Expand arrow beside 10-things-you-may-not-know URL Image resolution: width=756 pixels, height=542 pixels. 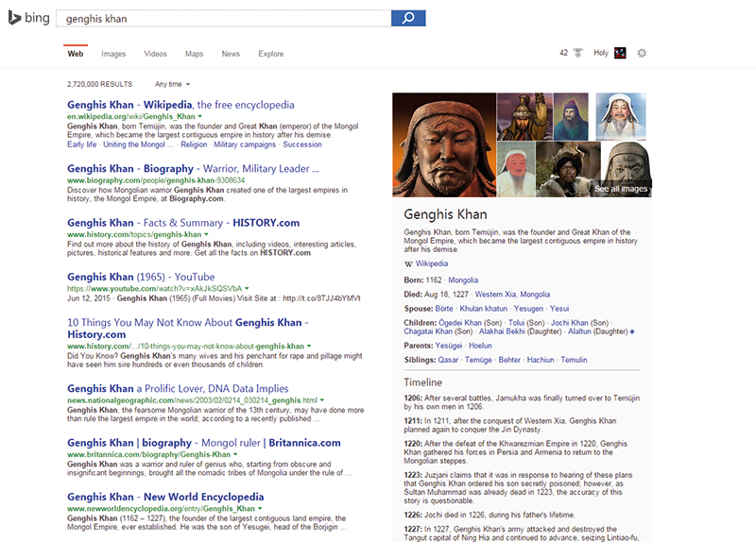click(309, 347)
